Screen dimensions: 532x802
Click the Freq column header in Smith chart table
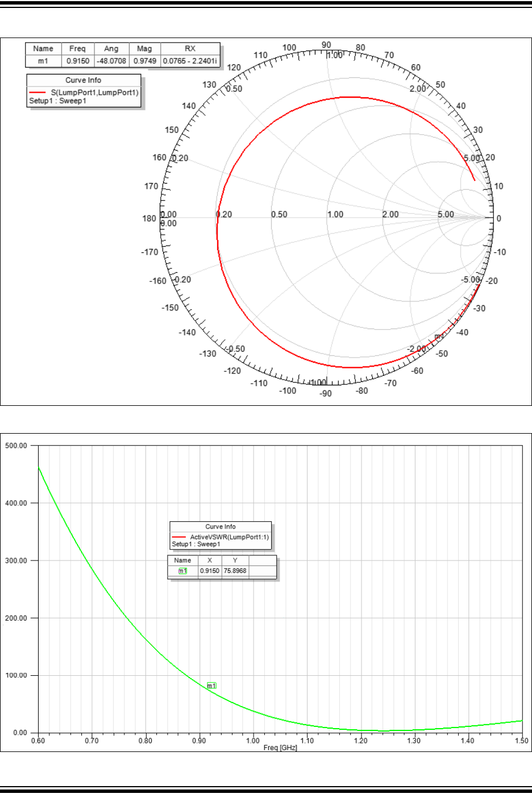[x=77, y=49]
